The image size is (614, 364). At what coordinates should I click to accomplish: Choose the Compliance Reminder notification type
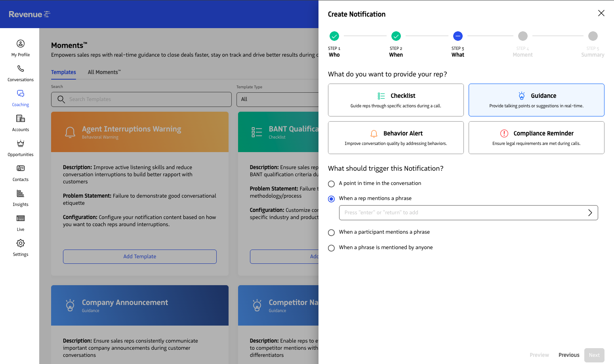536,137
